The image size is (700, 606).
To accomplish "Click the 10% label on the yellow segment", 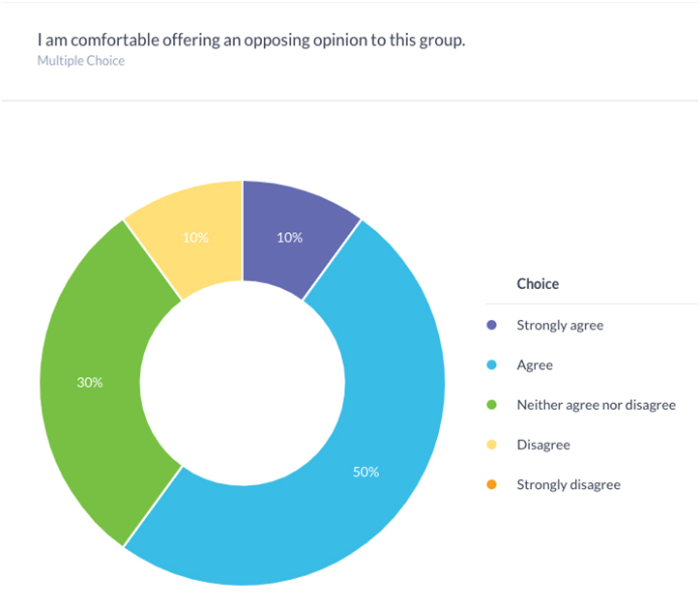I will point(195,238).
